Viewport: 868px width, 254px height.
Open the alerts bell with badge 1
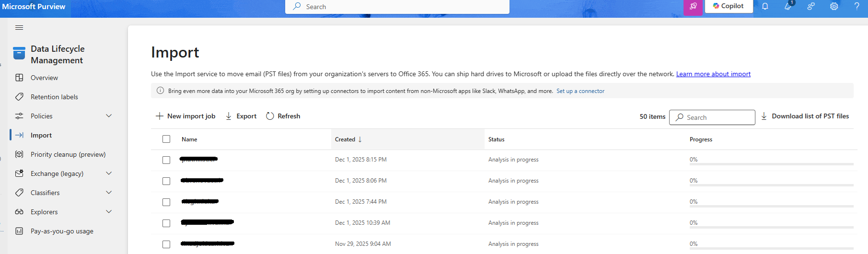(x=788, y=6)
